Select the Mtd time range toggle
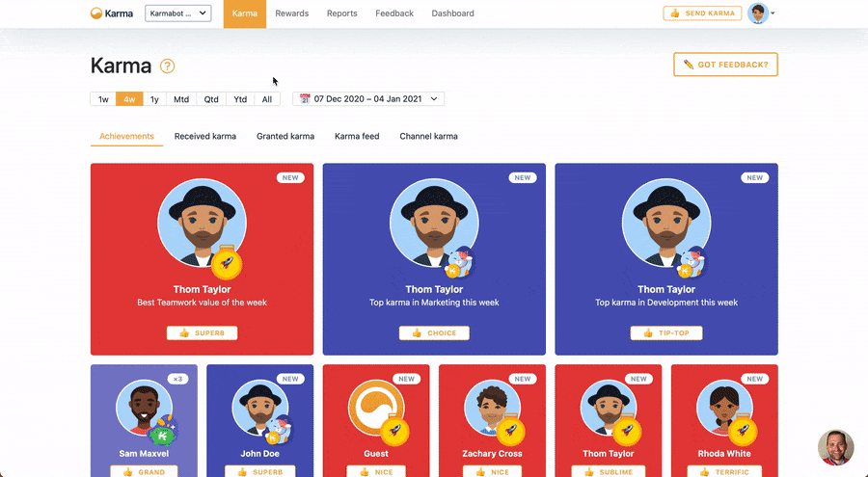Image resolution: width=868 pixels, height=477 pixels. (181, 99)
